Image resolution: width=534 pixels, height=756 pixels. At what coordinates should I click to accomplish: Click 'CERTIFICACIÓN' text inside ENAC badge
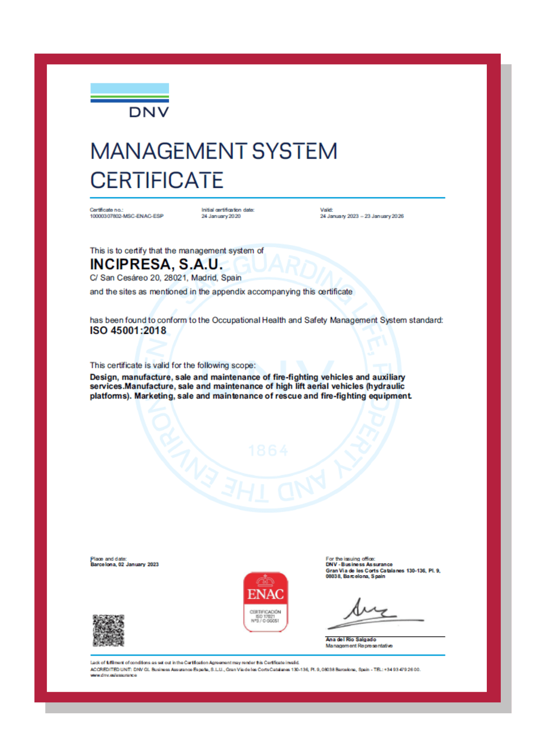[x=265, y=612]
